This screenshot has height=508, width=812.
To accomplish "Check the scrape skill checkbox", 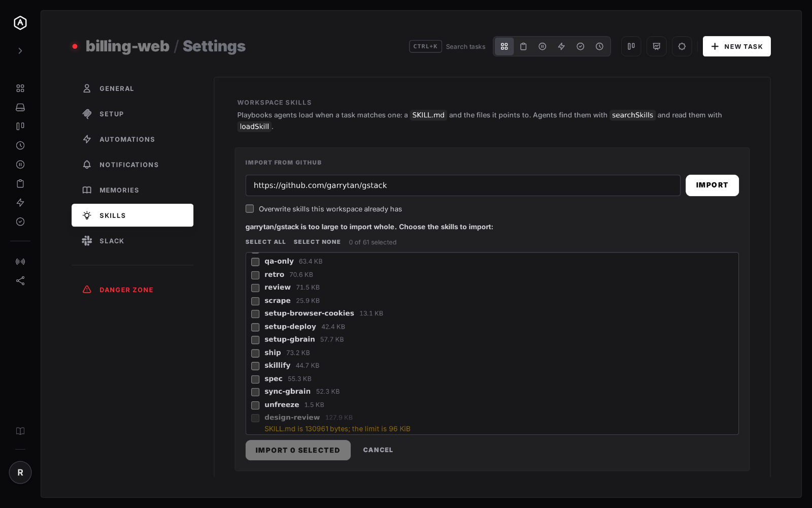I will click(x=255, y=301).
